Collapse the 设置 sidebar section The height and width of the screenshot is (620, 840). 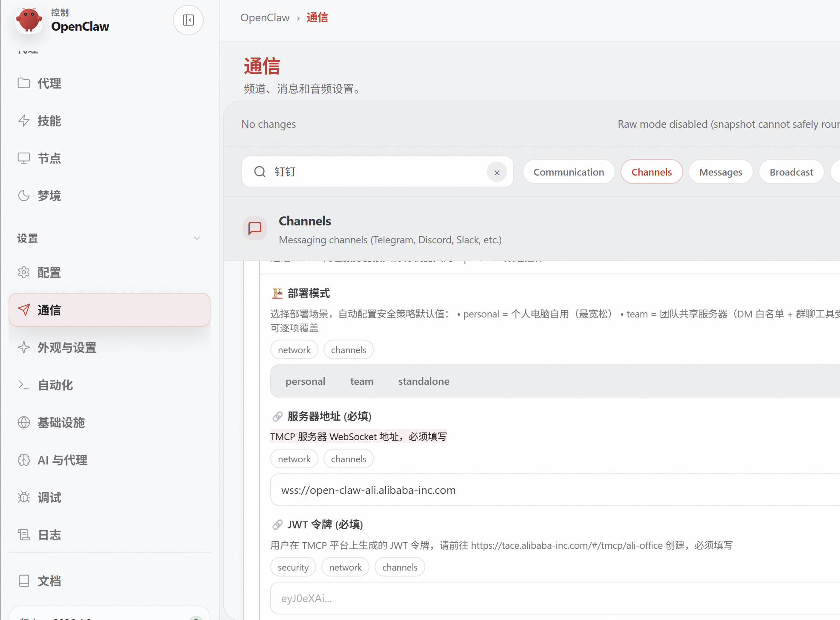point(197,238)
